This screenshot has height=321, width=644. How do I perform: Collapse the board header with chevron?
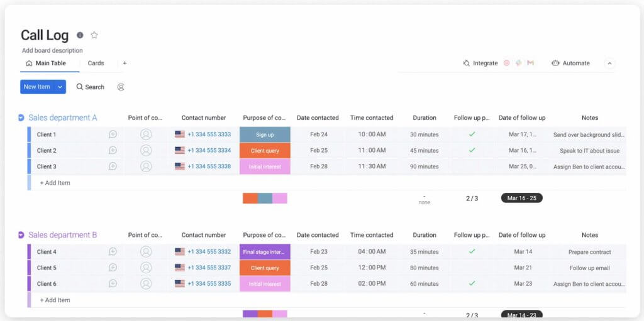pos(609,63)
